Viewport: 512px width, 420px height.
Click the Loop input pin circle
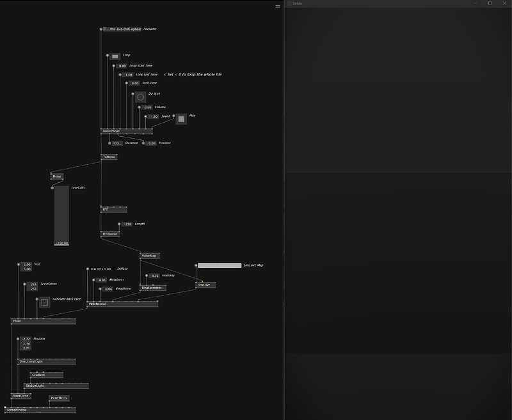tap(108, 56)
